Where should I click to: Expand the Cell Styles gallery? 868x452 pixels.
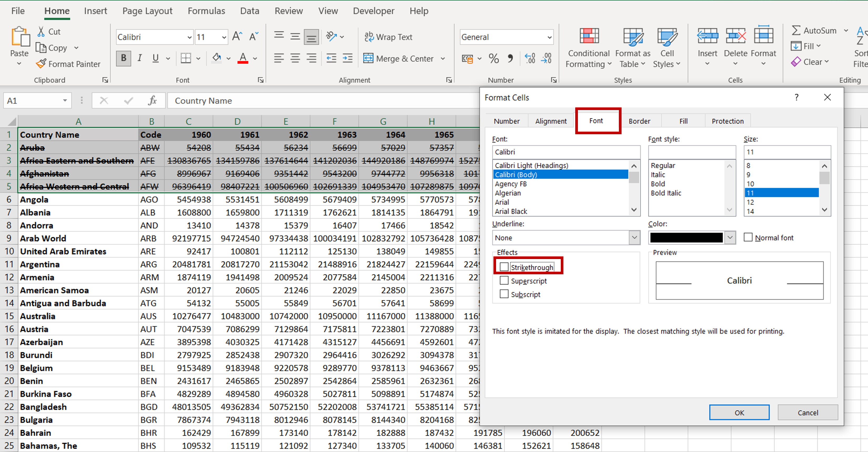point(667,47)
